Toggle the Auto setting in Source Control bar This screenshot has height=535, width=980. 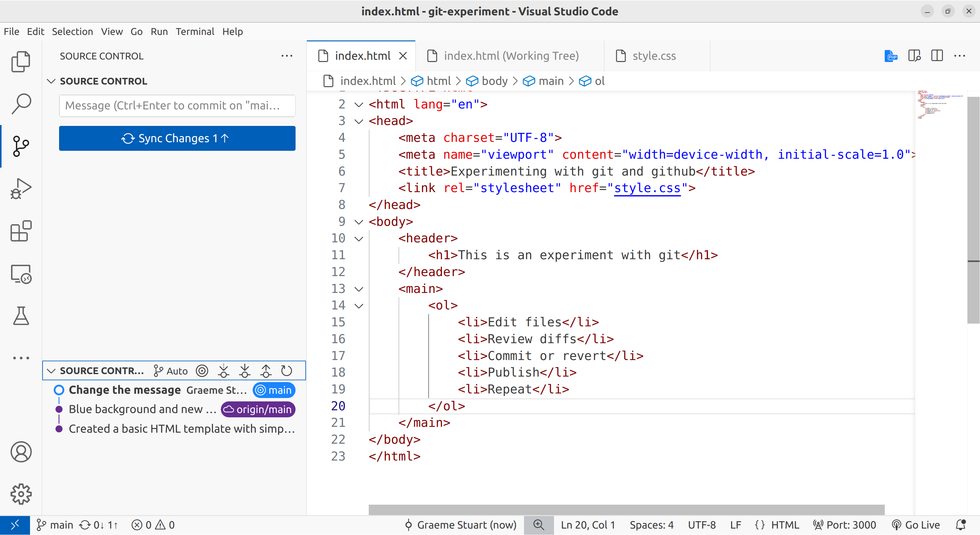pos(171,370)
